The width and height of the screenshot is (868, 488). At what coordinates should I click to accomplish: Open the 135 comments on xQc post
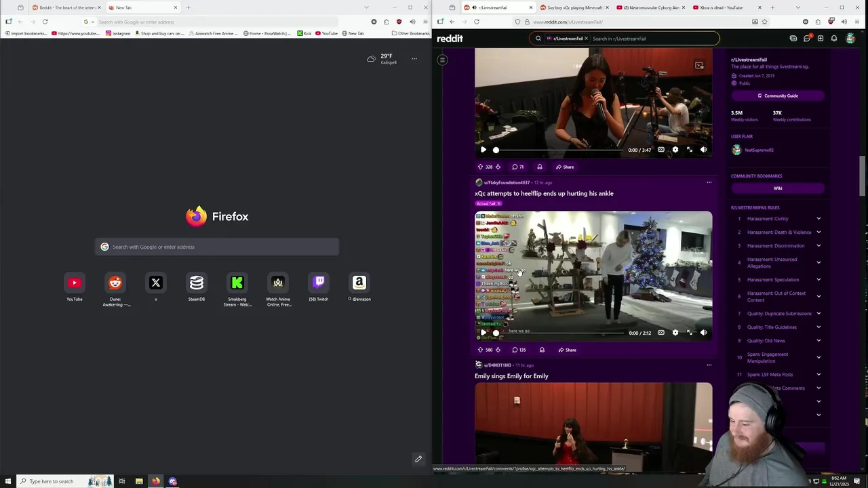(519, 350)
